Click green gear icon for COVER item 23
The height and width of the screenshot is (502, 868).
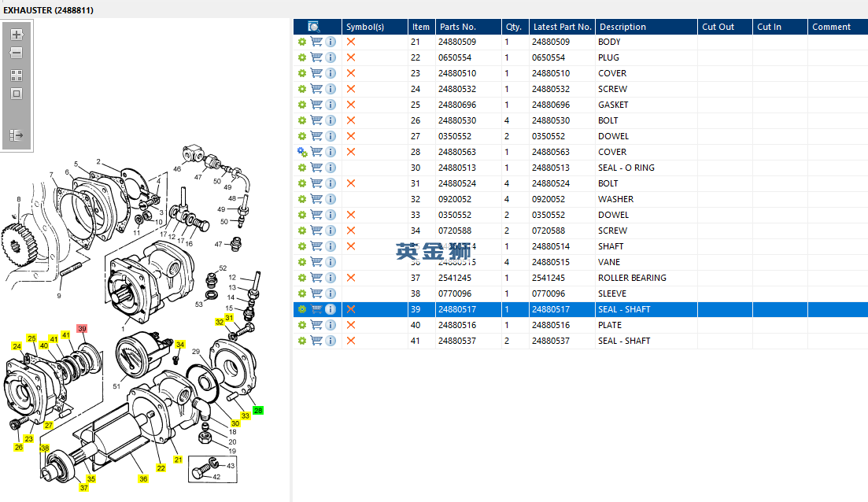302,73
